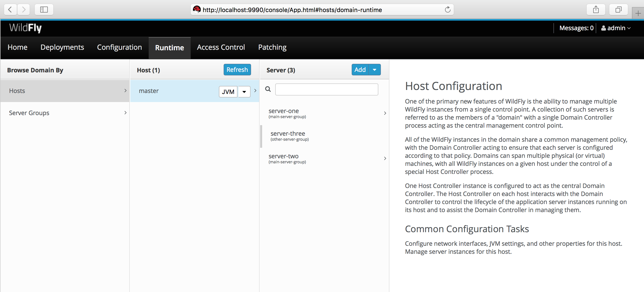Click the Refresh button in the Host column
Screen dimensions: 644x292
pyautogui.click(x=237, y=70)
